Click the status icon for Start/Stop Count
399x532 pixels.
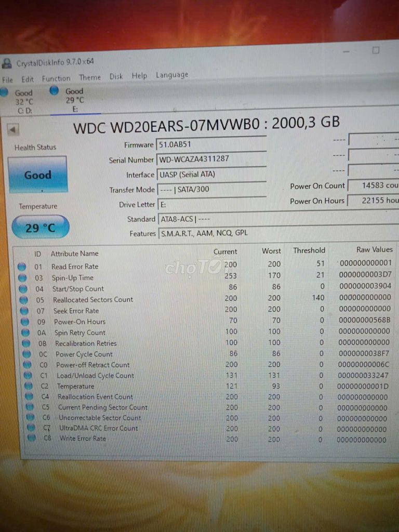tap(23, 289)
